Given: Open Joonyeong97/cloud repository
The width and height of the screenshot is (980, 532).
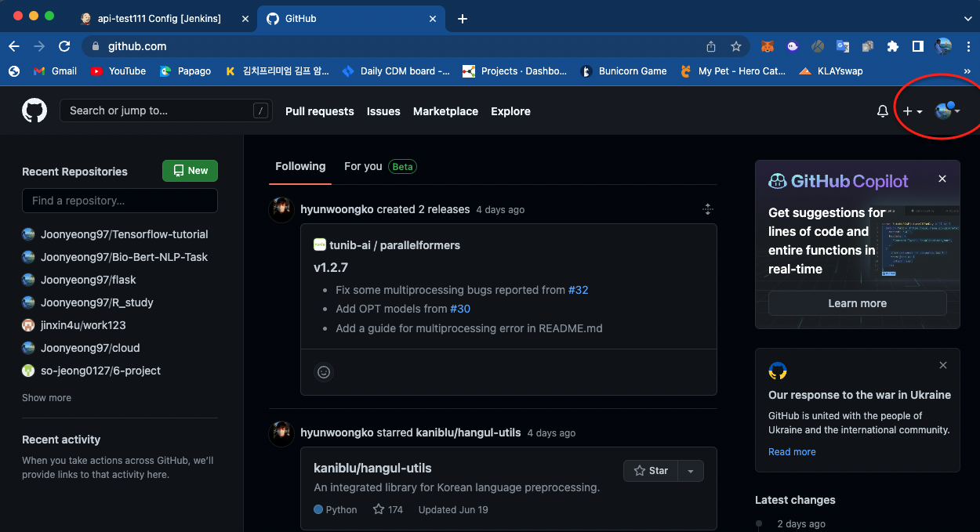Looking at the screenshot, I should point(90,348).
